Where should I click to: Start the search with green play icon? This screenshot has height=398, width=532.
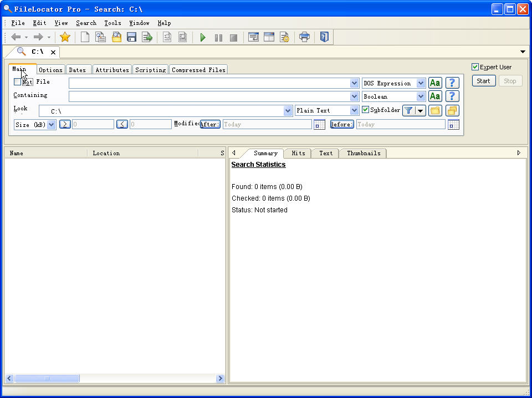(203, 37)
